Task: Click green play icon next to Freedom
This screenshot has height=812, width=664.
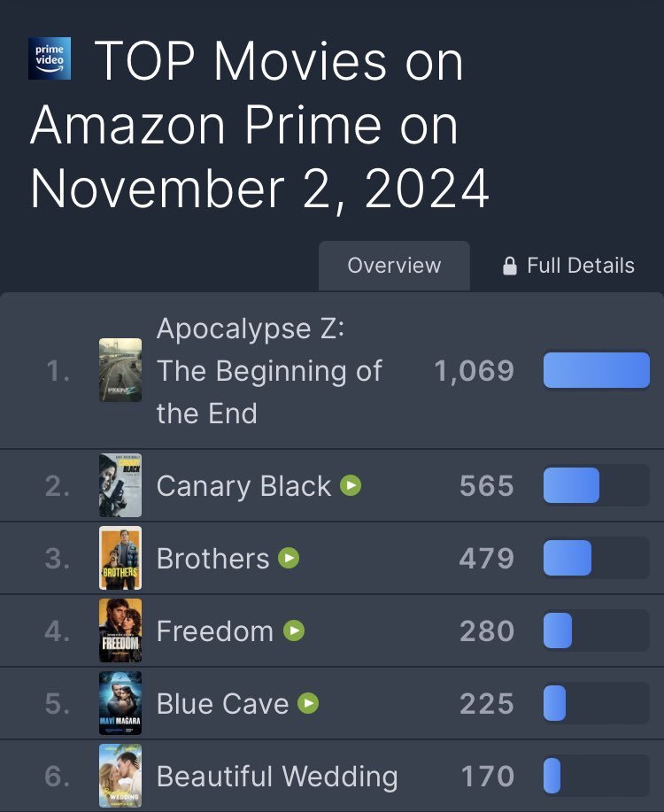Action: coord(294,630)
